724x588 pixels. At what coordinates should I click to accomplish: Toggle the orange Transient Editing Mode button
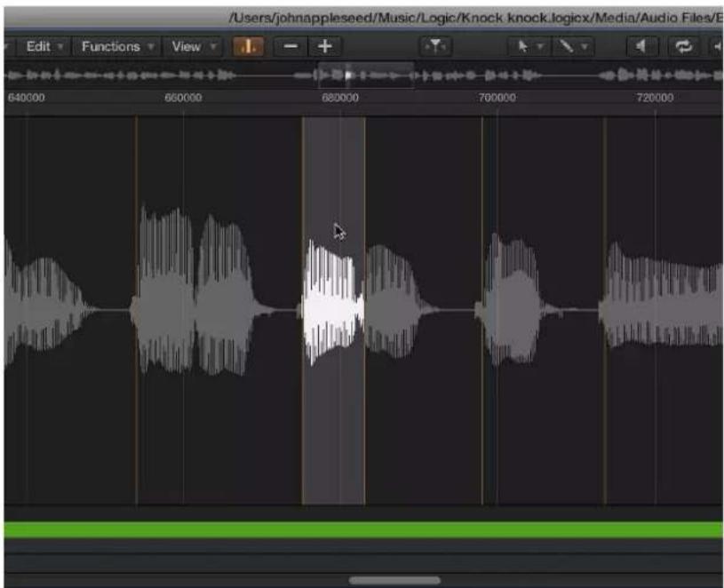248,46
